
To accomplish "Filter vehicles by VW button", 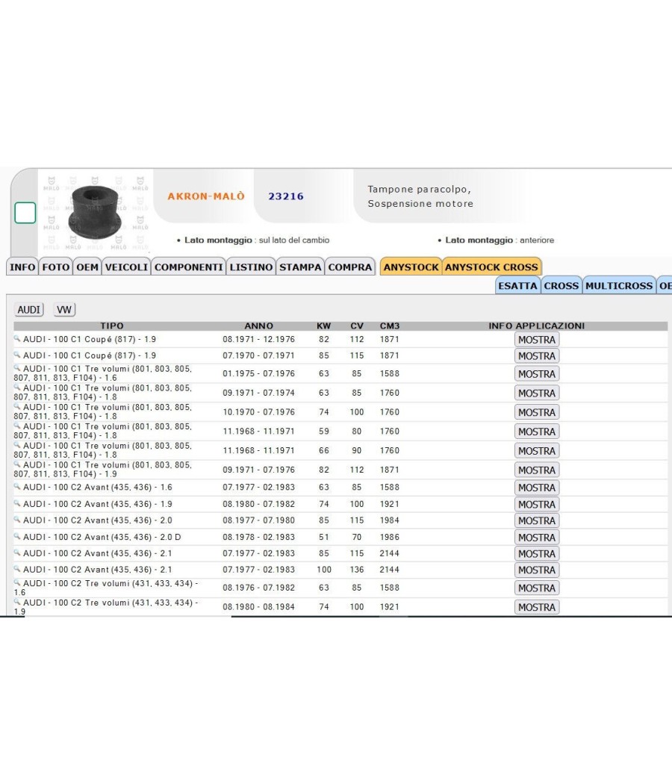I will click(64, 310).
